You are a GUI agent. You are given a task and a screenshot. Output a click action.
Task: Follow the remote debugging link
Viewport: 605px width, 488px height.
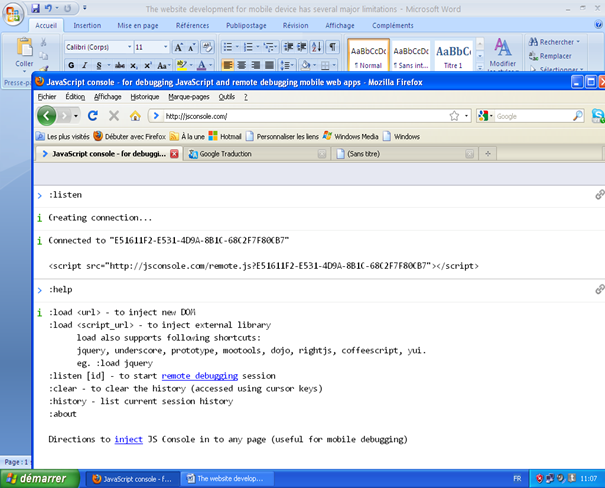(x=199, y=375)
